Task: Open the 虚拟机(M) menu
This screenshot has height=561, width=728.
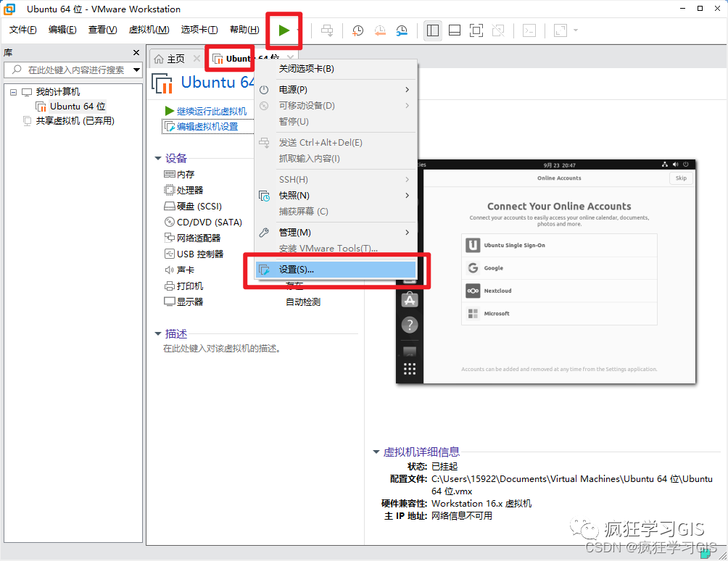Action: pyautogui.click(x=149, y=30)
